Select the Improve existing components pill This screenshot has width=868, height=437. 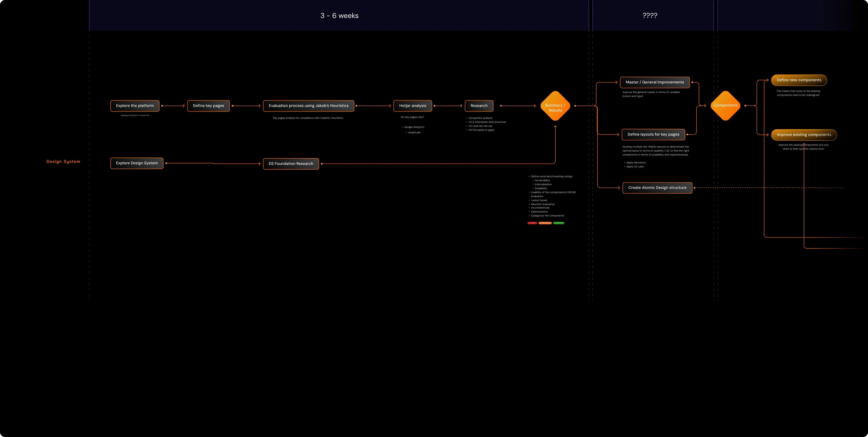tap(804, 135)
